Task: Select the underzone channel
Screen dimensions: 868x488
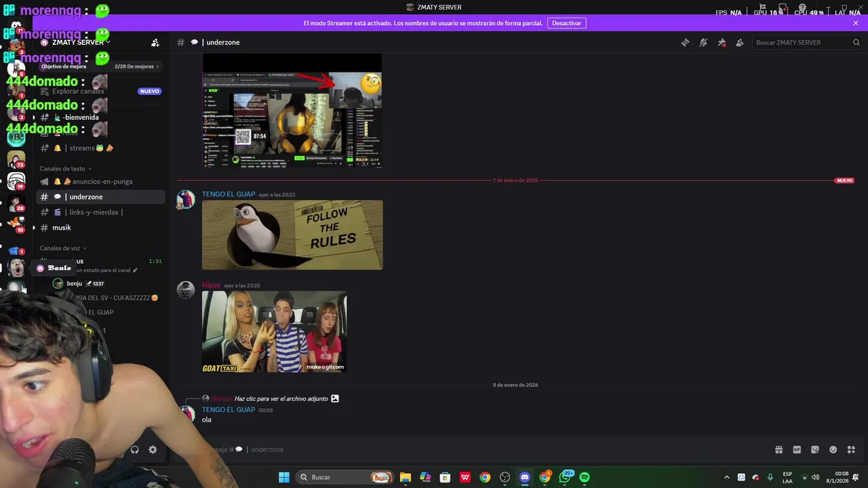Action: (100, 197)
